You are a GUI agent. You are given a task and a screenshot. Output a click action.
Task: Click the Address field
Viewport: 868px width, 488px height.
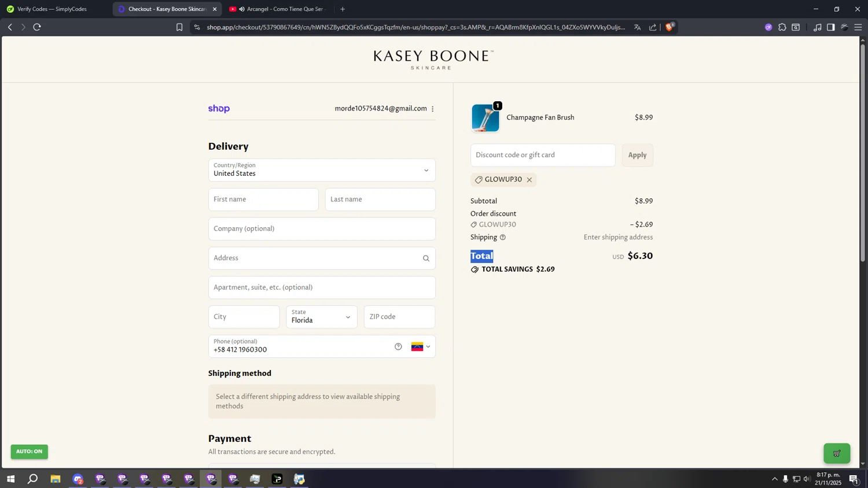(x=322, y=258)
